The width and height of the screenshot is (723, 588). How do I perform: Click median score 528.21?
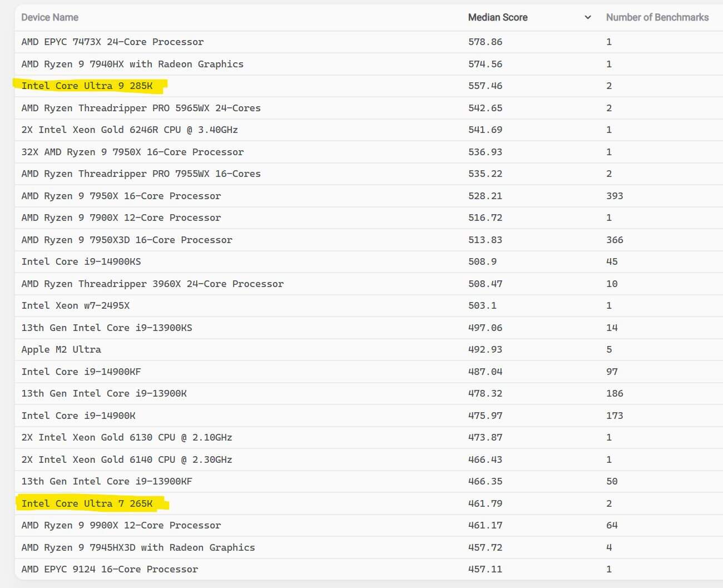tap(485, 196)
